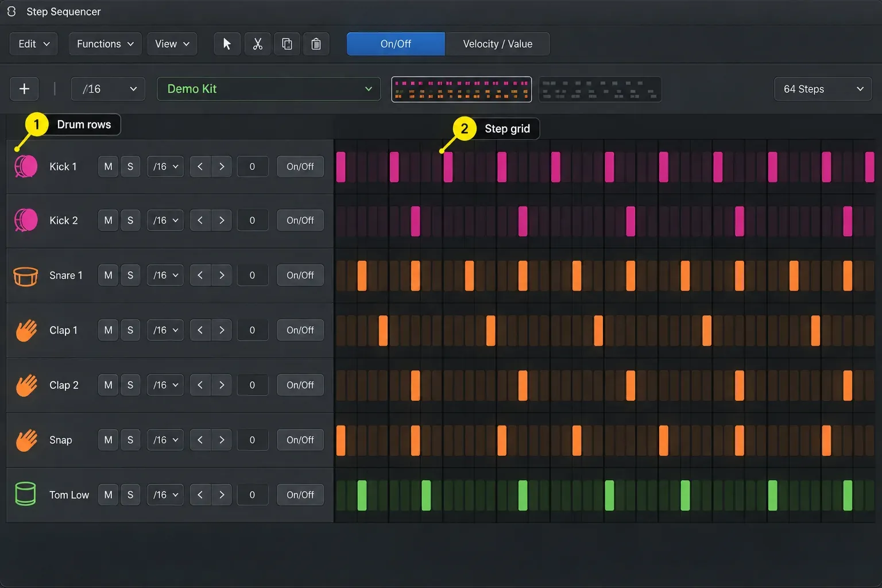
Task: Shift Tom Low pattern left
Action: point(200,494)
